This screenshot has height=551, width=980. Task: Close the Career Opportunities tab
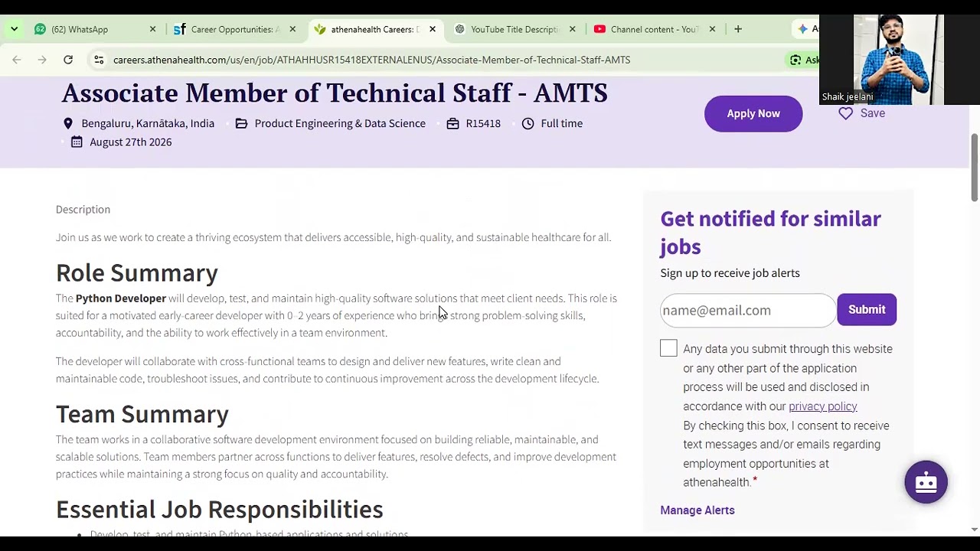tap(292, 29)
